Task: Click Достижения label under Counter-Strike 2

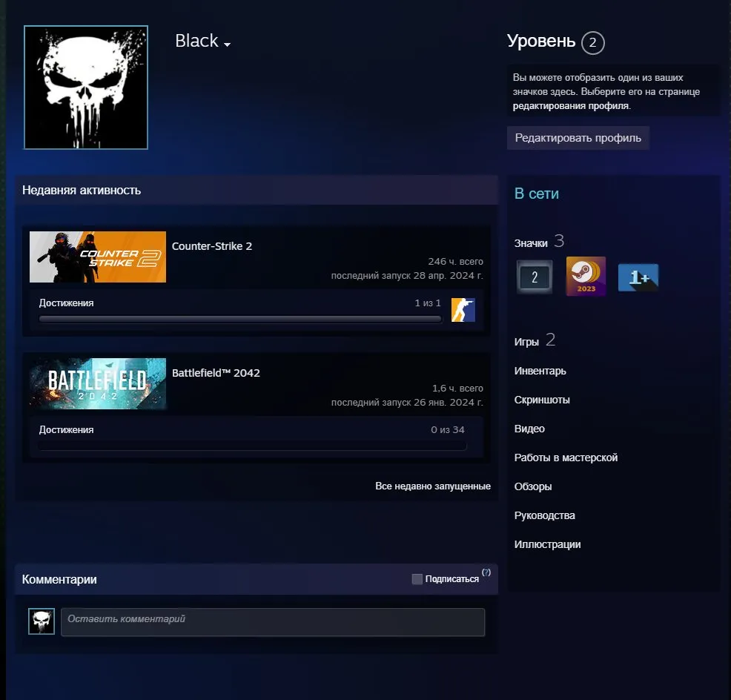Action: 66,303
